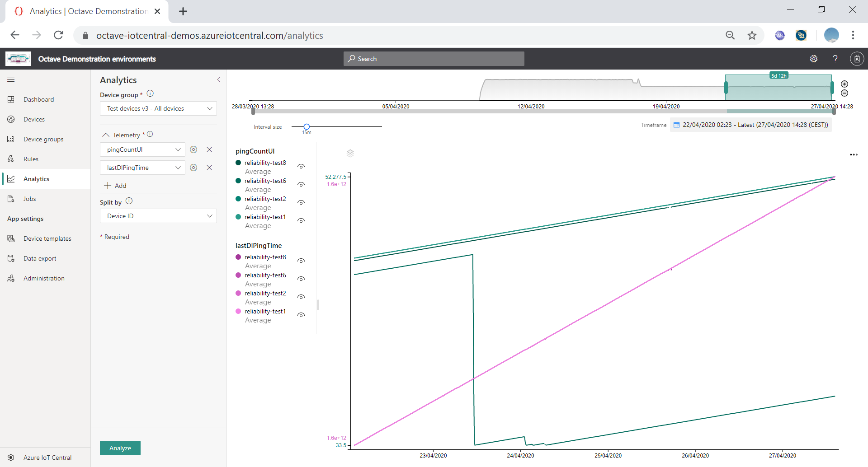Select Analytics in sidebar
868x467 pixels.
click(x=45, y=179)
